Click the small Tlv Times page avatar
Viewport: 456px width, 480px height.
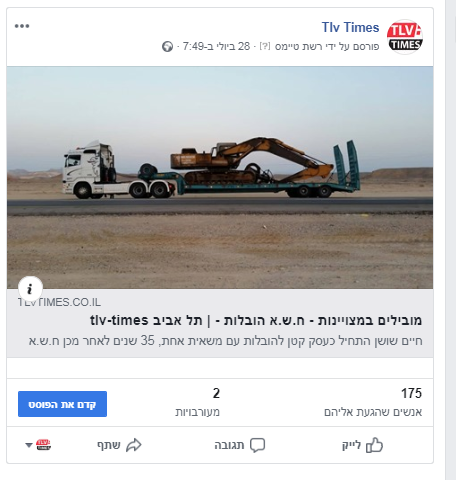pos(43,445)
